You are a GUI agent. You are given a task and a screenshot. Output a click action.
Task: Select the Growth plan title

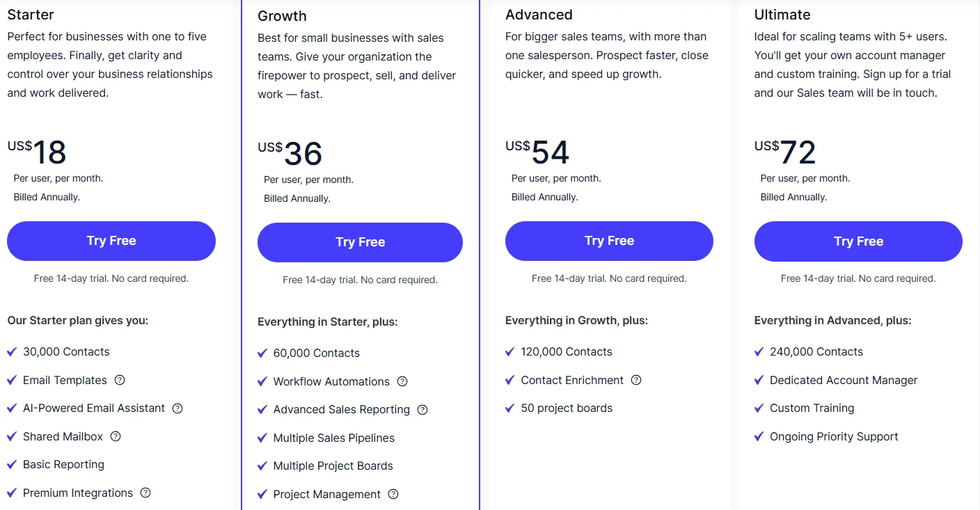[282, 16]
